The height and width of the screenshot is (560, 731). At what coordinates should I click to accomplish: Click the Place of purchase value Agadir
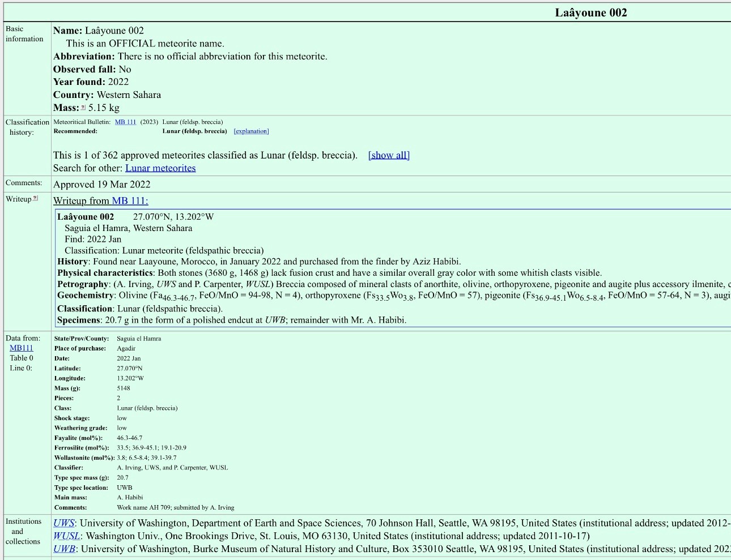(126, 349)
